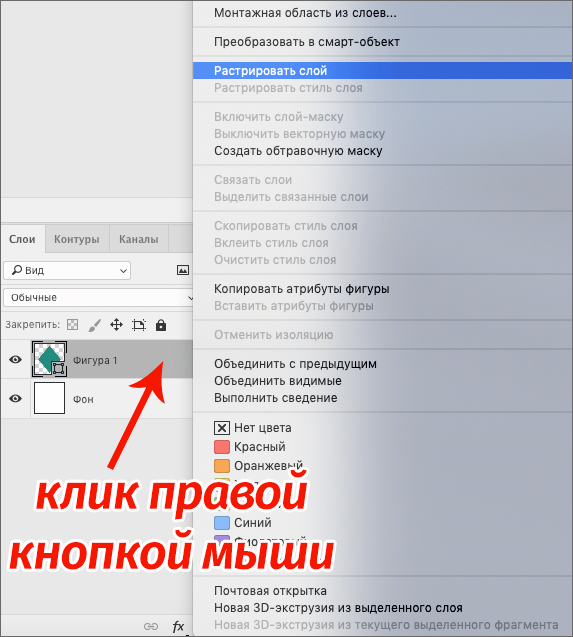The height and width of the screenshot is (637, 573).
Task: Lock all padlock icon
Action: [x=161, y=325]
